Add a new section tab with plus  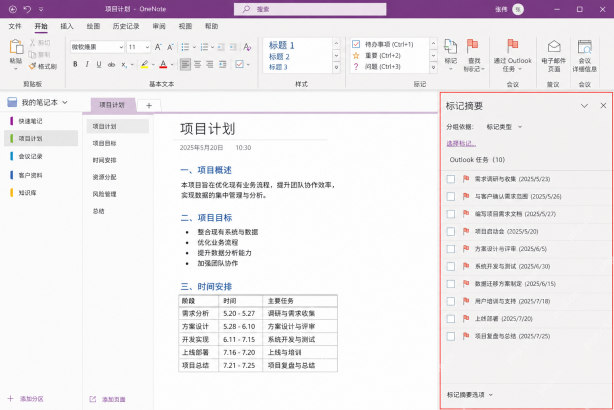pyautogui.click(x=149, y=105)
